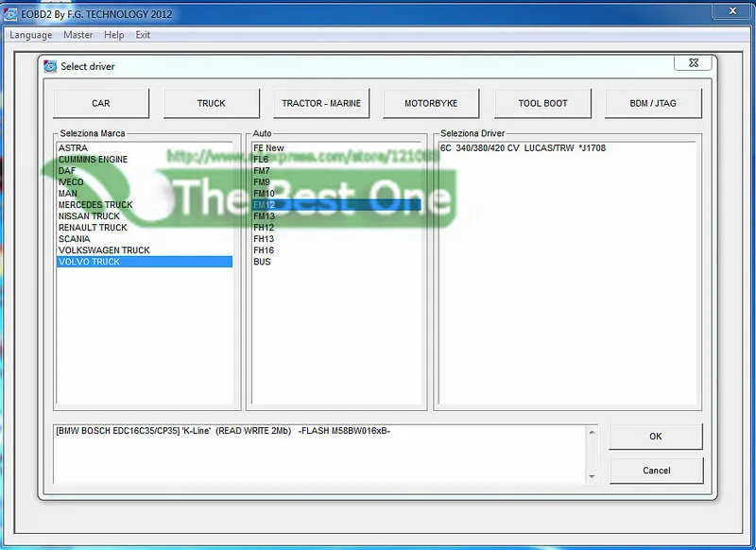The width and height of the screenshot is (756, 550).
Task: Select MERCEDES TRUCK brand
Action: (x=145, y=205)
